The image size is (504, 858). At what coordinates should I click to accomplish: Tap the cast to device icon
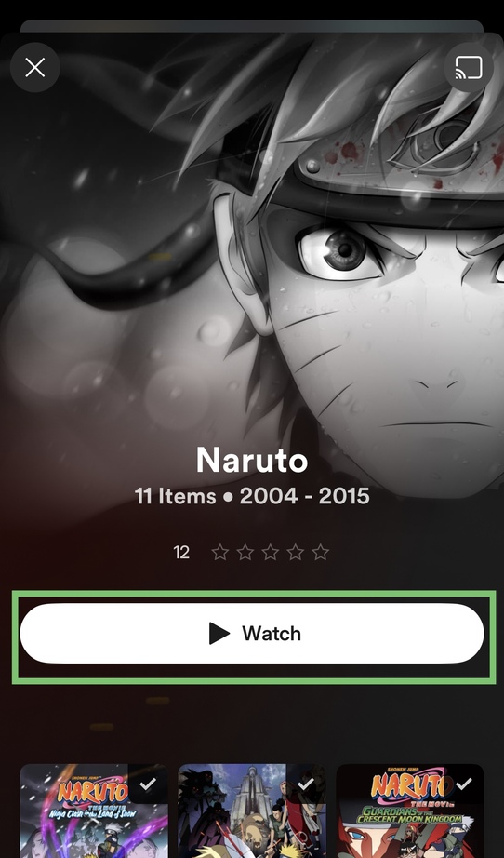(x=469, y=68)
